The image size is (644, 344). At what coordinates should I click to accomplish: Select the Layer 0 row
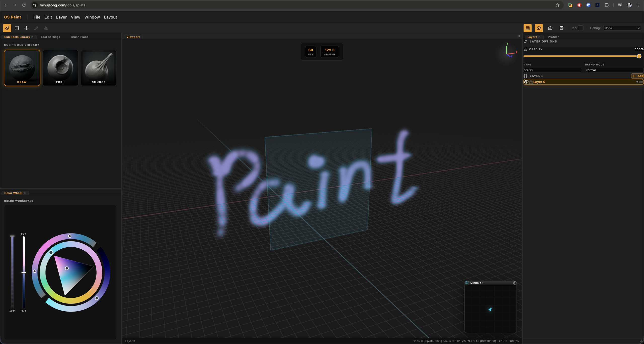(x=583, y=82)
